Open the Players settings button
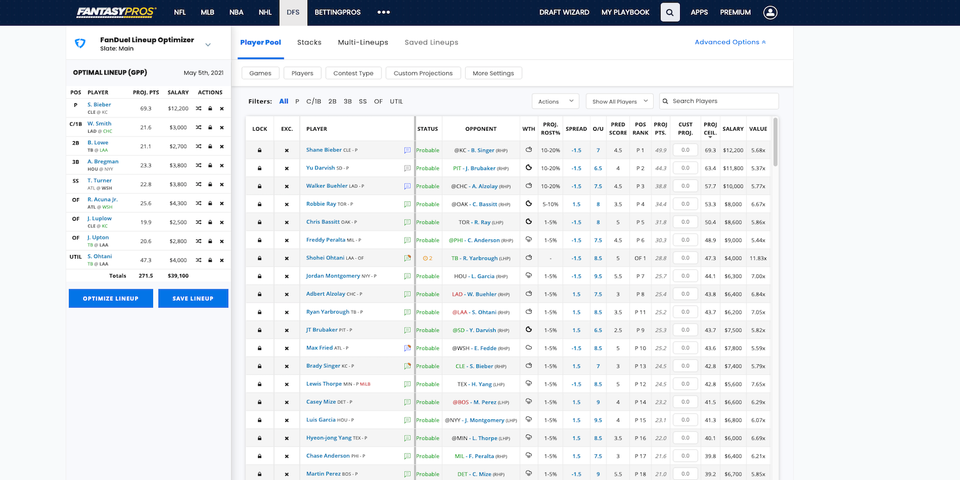Viewport: 960px width, 480px height. 302,73
